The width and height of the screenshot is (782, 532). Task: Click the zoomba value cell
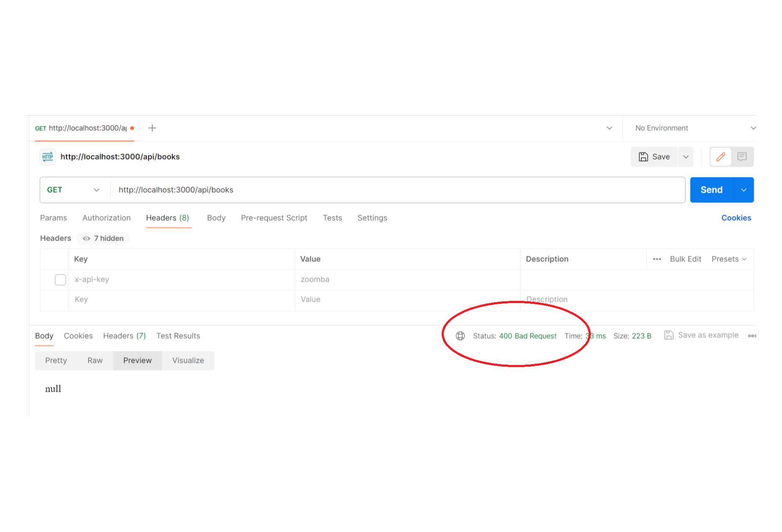(408, 280)
